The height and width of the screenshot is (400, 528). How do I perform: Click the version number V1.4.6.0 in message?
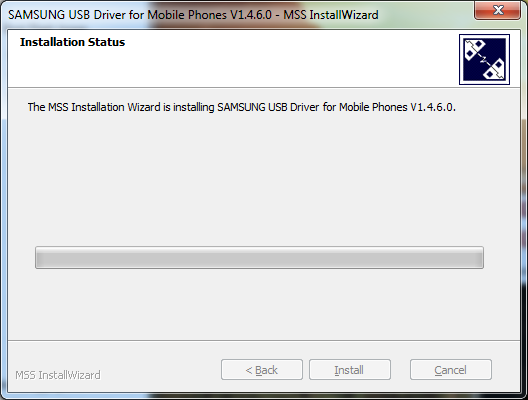tap(433, 107)
